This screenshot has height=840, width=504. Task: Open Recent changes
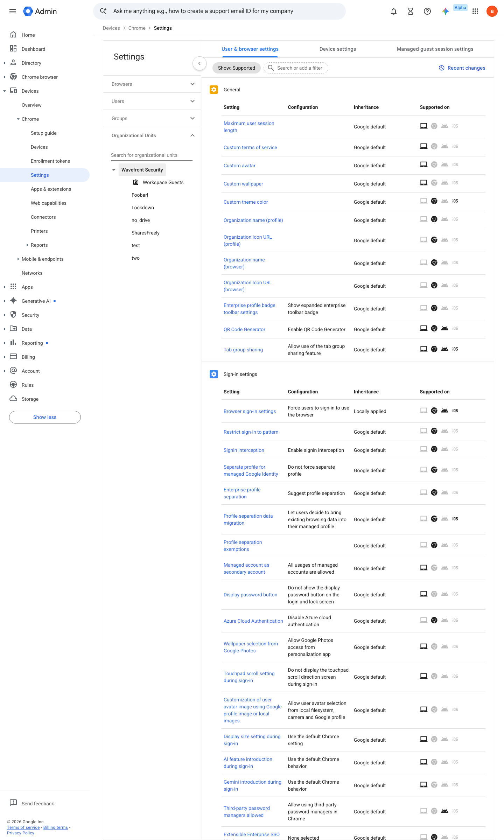462,68
